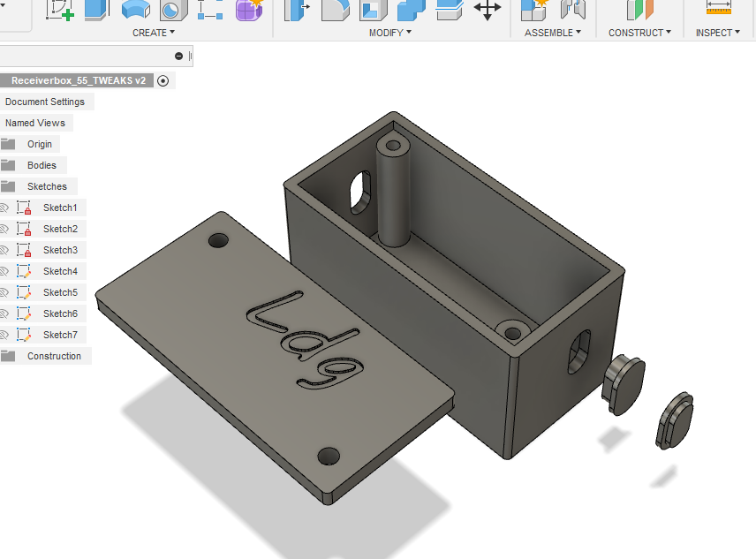Toggle visibility of Sketch3

(x=4, y=250)
